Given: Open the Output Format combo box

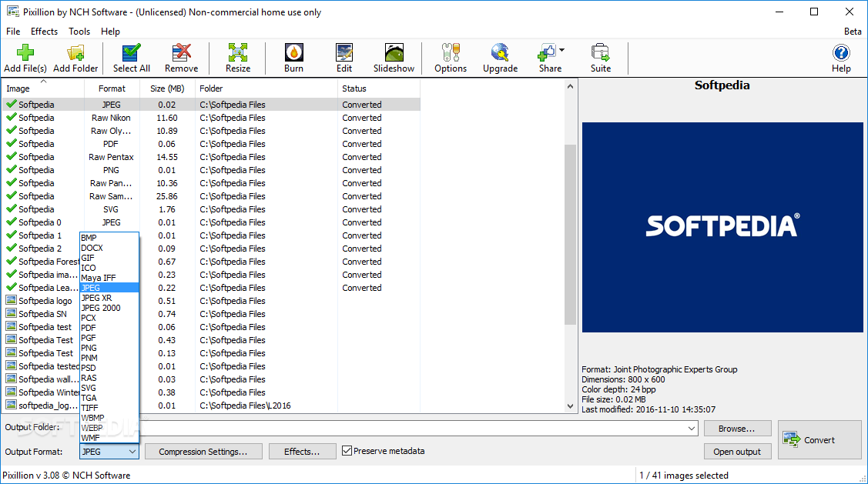Looking at the screenshot, I should tap(109, 452).
